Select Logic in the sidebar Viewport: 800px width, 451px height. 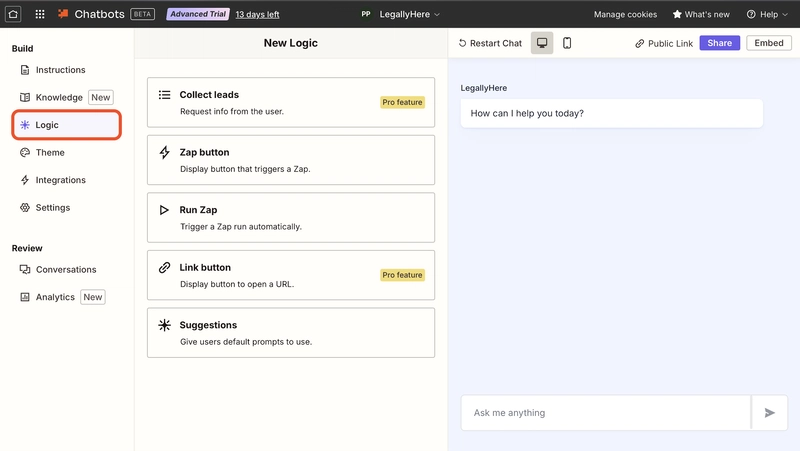(x=66, y=125)
